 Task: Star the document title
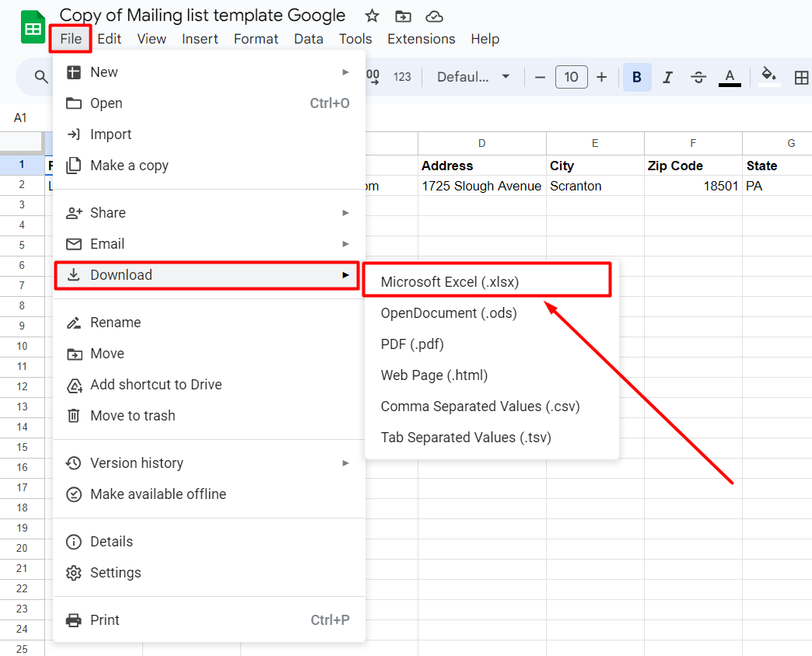(x=372, y=16)
